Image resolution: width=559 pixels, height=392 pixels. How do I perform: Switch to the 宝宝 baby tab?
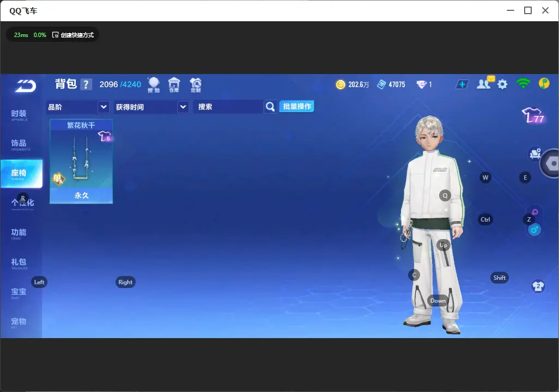[x=19, y=292]
